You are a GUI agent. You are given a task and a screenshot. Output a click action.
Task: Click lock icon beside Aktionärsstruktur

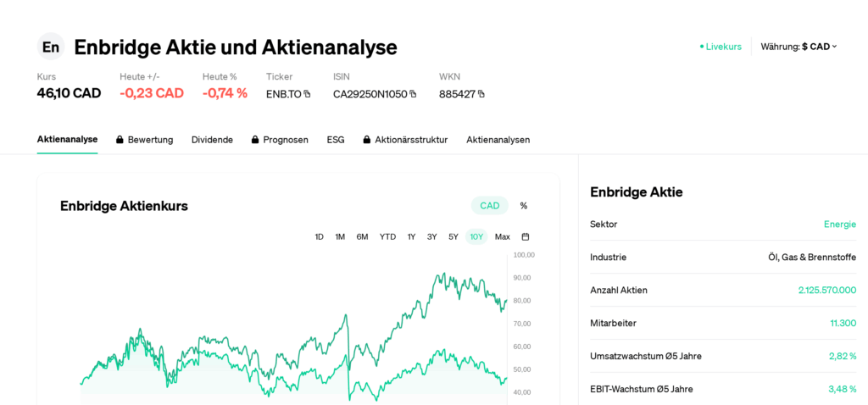click(x=367, y=140)
